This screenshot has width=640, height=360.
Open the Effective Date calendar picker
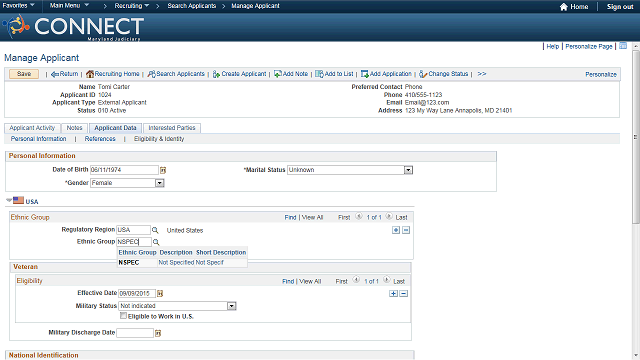click(x=160, y=293)
